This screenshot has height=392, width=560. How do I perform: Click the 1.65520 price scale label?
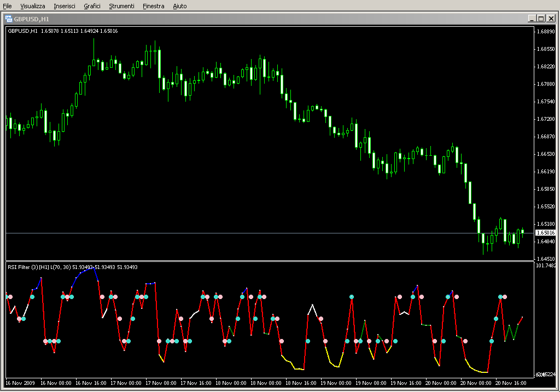click(546, 206)
